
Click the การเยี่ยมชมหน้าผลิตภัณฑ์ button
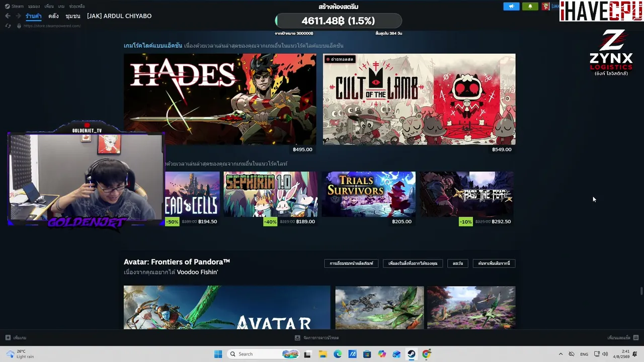coord(351,263)
